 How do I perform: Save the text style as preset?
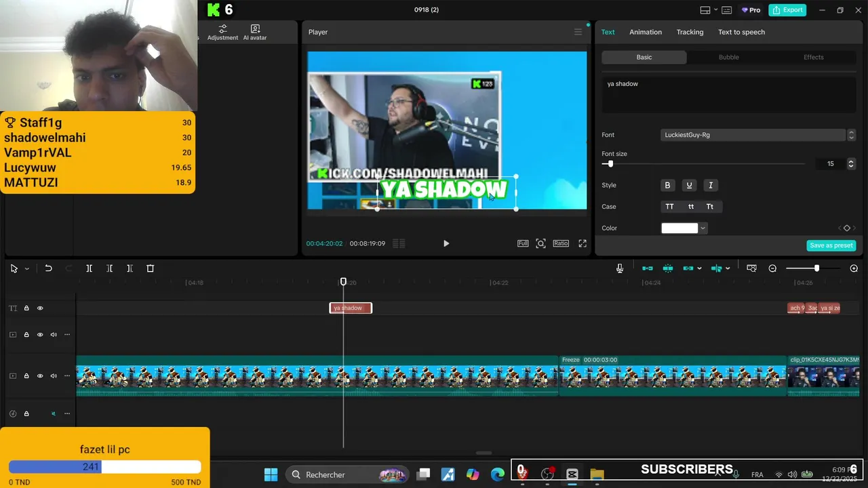tap(831, 245)
